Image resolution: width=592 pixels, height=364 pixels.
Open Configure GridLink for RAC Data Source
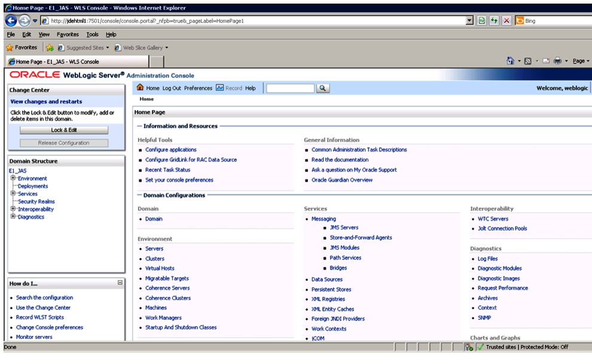point(191,160)
